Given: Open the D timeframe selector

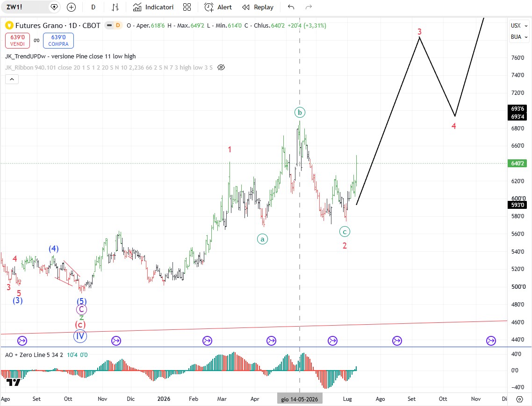Looking at the screenshot, I should pyautogui.click(x=93, y=7).
